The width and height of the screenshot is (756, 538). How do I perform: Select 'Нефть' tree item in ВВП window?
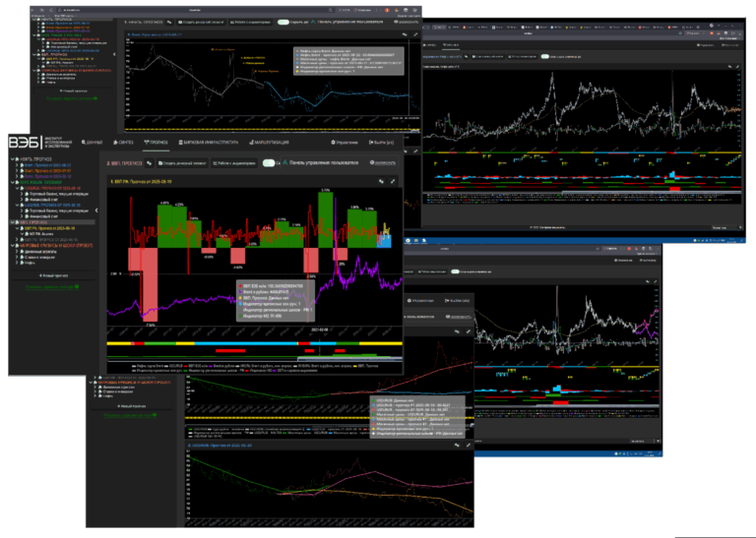click(x=30, y=263)
